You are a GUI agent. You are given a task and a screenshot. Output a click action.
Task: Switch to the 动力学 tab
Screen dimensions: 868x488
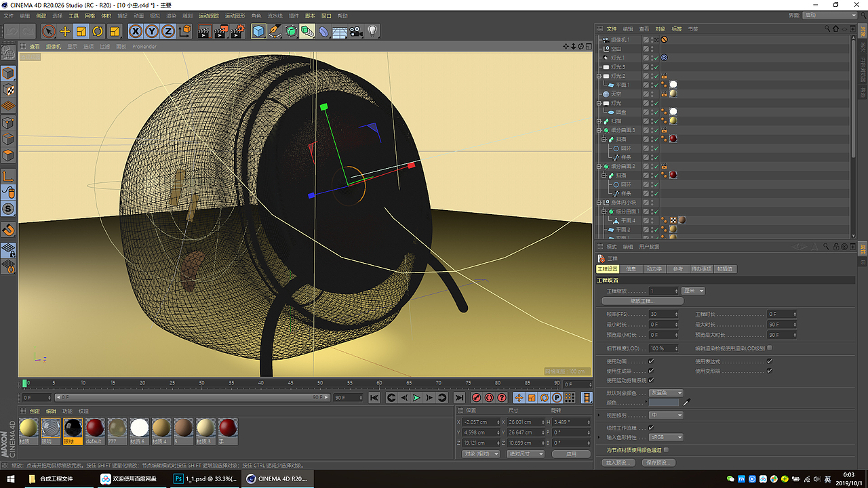tap(654, 269)
